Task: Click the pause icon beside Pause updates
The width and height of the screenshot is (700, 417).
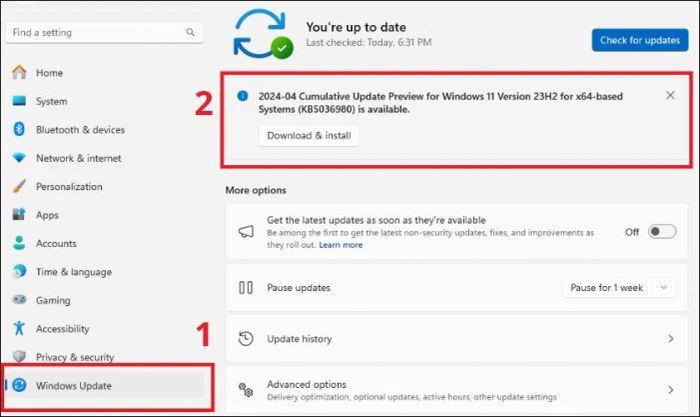Action: pyautogui.click(x=246, y=288)
